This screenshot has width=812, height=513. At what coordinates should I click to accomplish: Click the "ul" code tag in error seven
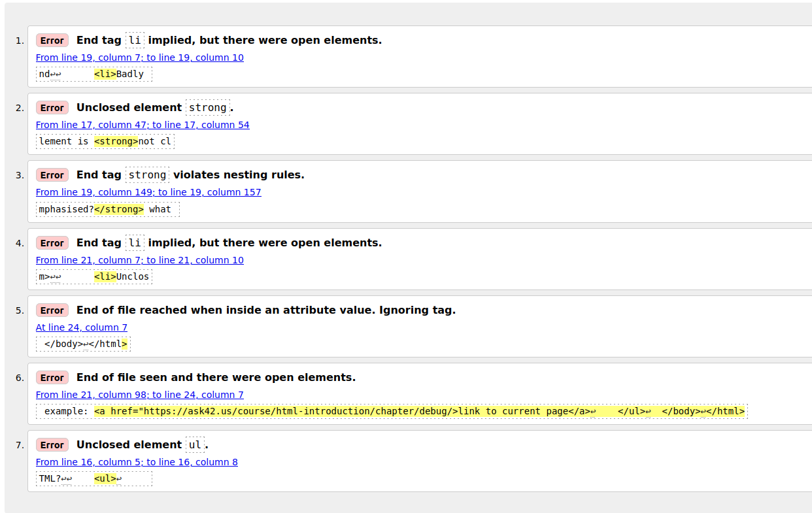pyautogui.click(x=195, y=444)
